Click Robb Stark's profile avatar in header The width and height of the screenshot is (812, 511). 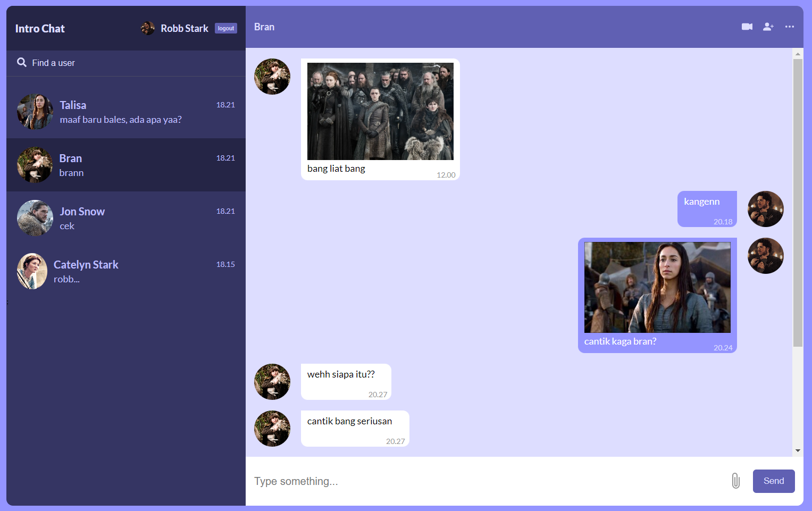pyautogui.click(x=147, y=28)
